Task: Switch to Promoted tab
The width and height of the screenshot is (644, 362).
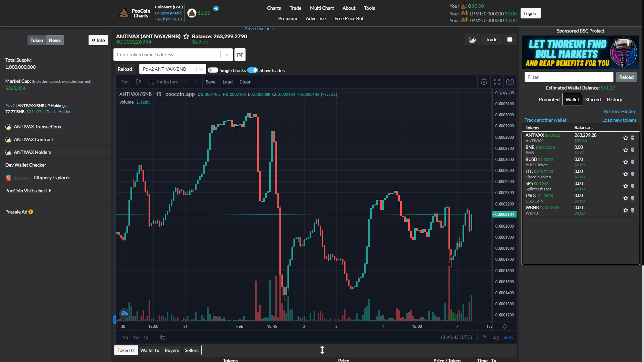Action: tap(549, 100)
